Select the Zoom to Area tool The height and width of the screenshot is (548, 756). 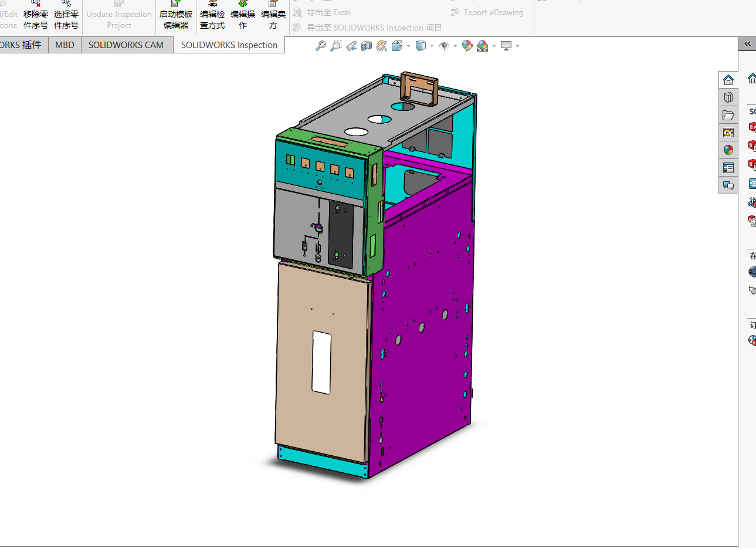pyautogui.click(x=335, y=46)
